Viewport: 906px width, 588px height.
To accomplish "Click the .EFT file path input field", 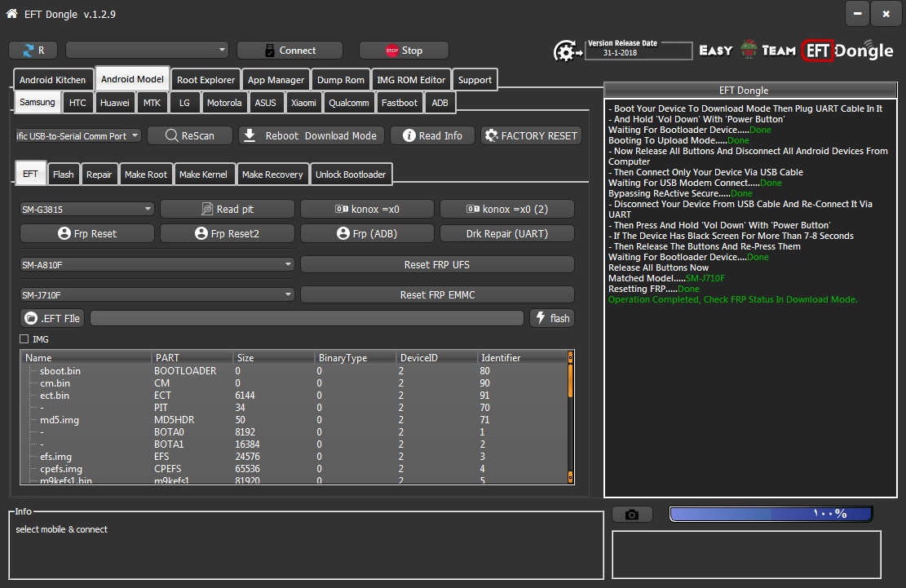I will pos(307,318).
